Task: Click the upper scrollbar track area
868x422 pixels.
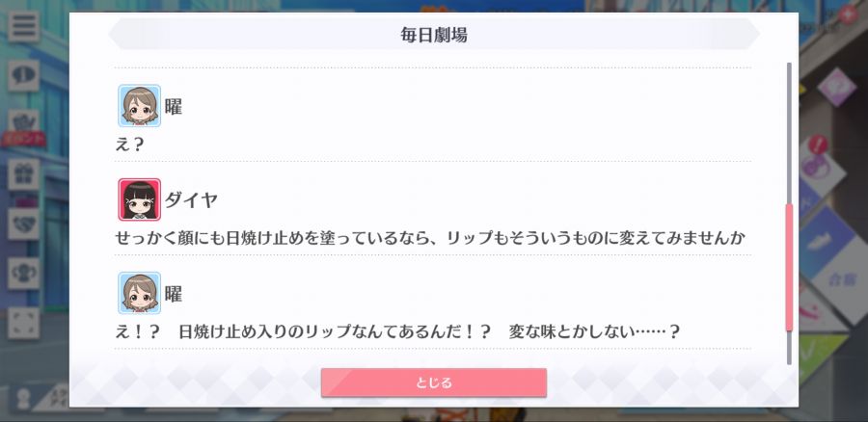Action: [789, 133]
